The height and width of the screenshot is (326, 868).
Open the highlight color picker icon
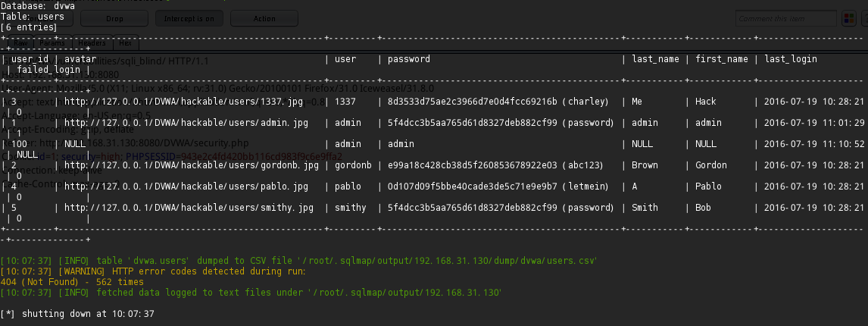pos(848,18)
